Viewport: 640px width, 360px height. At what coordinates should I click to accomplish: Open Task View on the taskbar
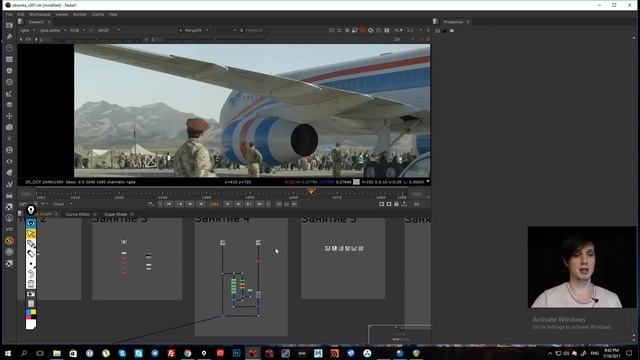click(x=40, y=353)
